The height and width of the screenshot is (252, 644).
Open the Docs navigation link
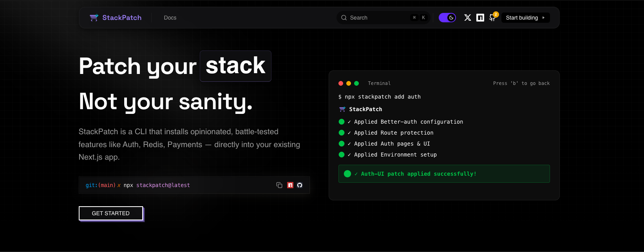pyautogui.click(x=170, y=18)
